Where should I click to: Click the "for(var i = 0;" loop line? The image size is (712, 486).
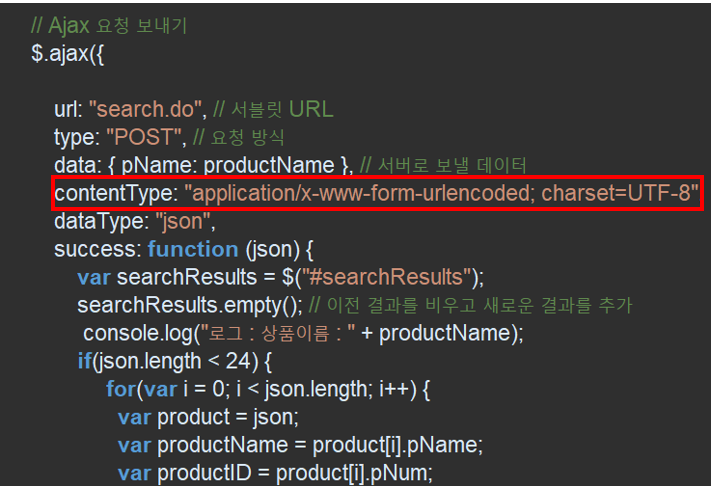coord(268,390)
